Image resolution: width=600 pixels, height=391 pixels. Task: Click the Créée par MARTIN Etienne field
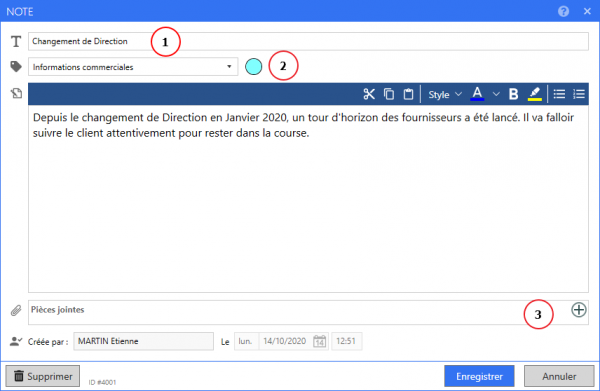(x=143, y=341)
